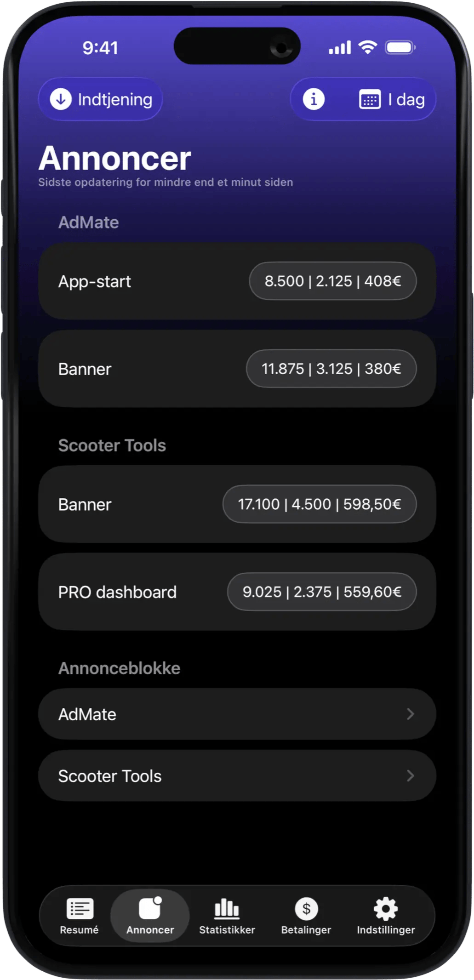Go to Betalinger dollar icon
This screenshot has height=980, width=474.
point(306,908)
